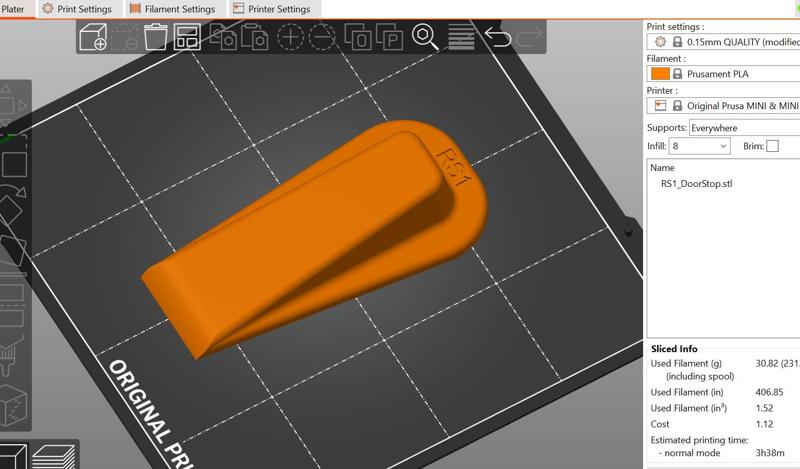Click the orange filament color swatch
This screenshot has width=800, height=469.
coord(660,74)
